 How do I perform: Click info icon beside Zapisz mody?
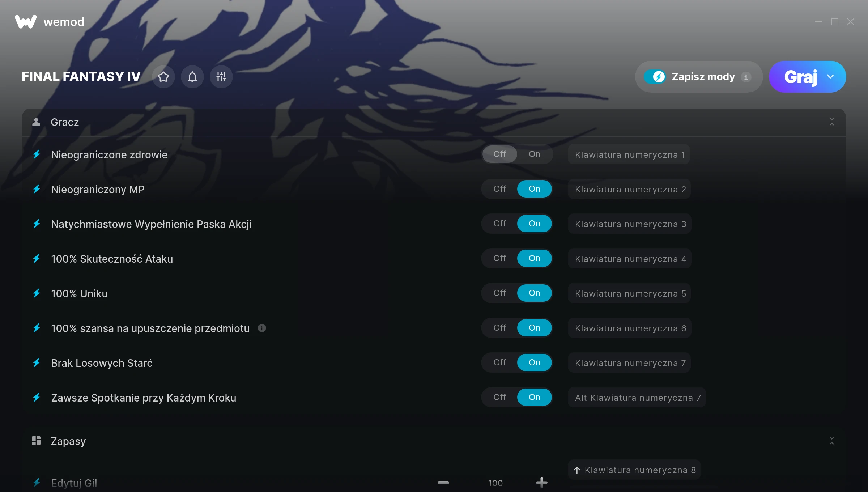pos(746,77)
